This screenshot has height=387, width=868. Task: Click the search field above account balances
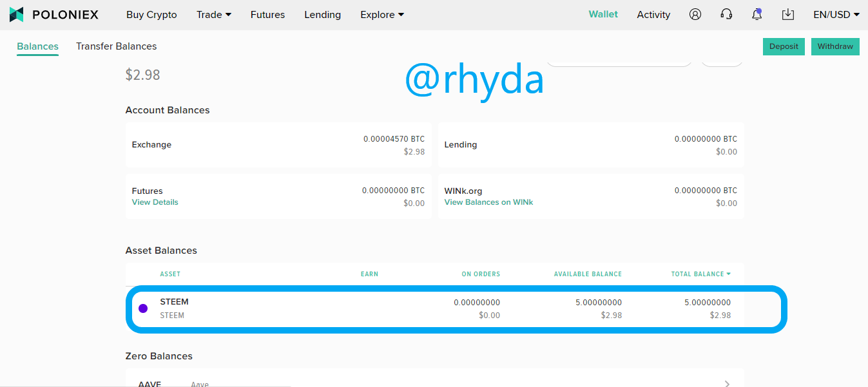[619, 62]
